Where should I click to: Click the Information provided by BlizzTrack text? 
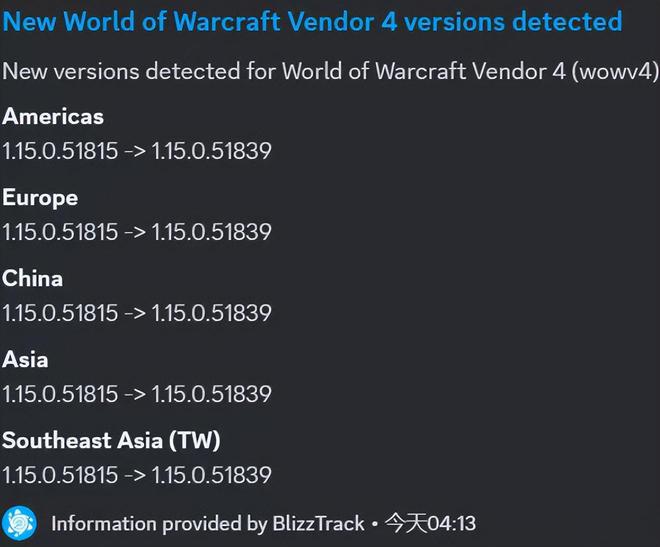[x=208, y=524]
